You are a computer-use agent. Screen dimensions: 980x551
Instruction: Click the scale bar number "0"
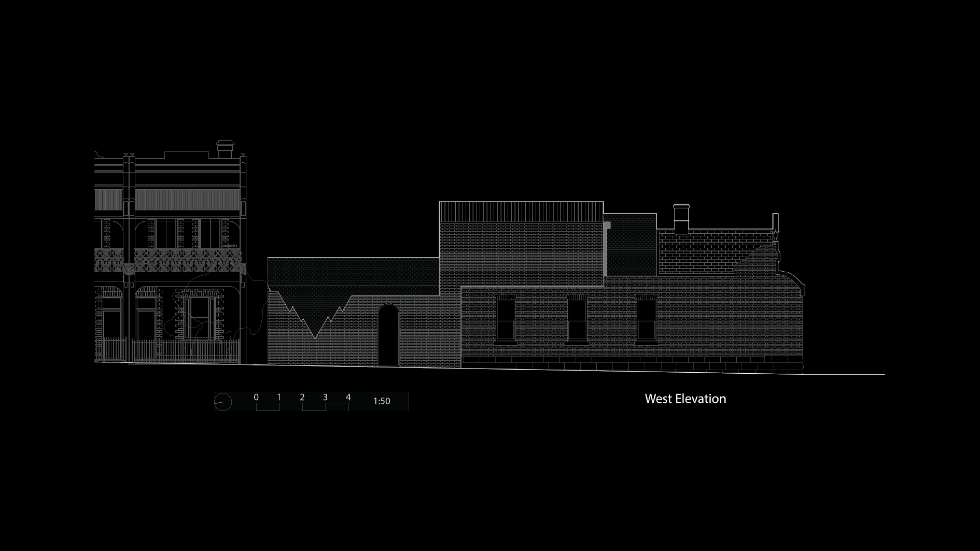click(x=256, y=397)
